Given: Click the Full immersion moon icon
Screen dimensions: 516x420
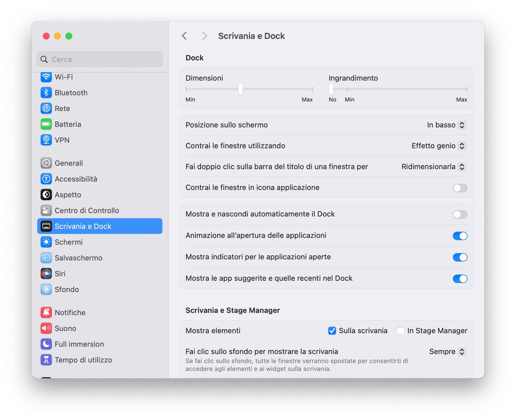Looking at the screenshot, I should 46,344.
